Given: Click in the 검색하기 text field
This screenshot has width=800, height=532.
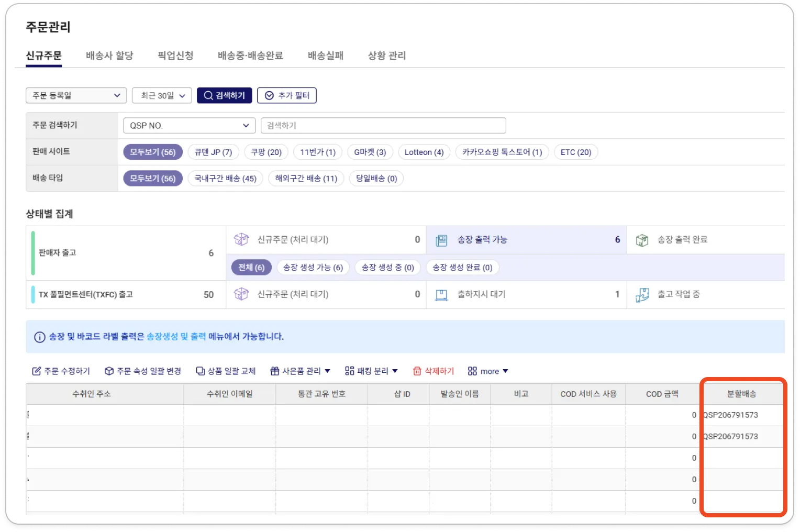Looking at the screenshot, I should coord(383,126).
